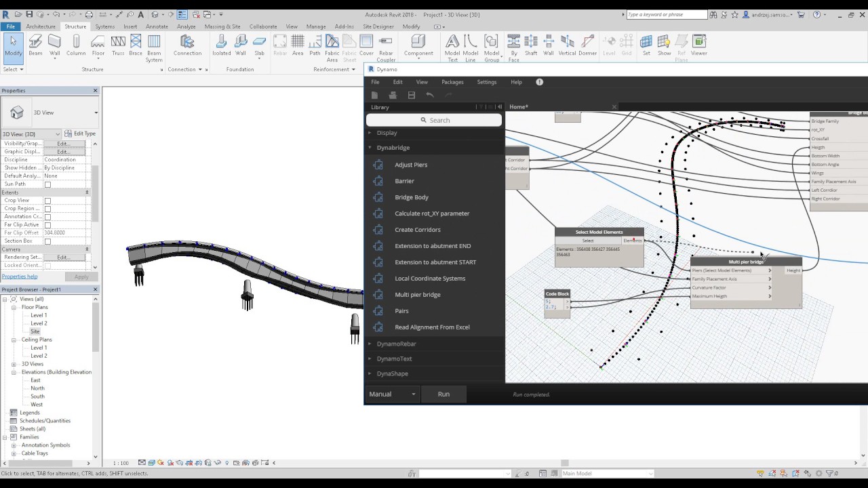Open the Annotate ribbon tab
868x488 pixels.
pos(157,26)
